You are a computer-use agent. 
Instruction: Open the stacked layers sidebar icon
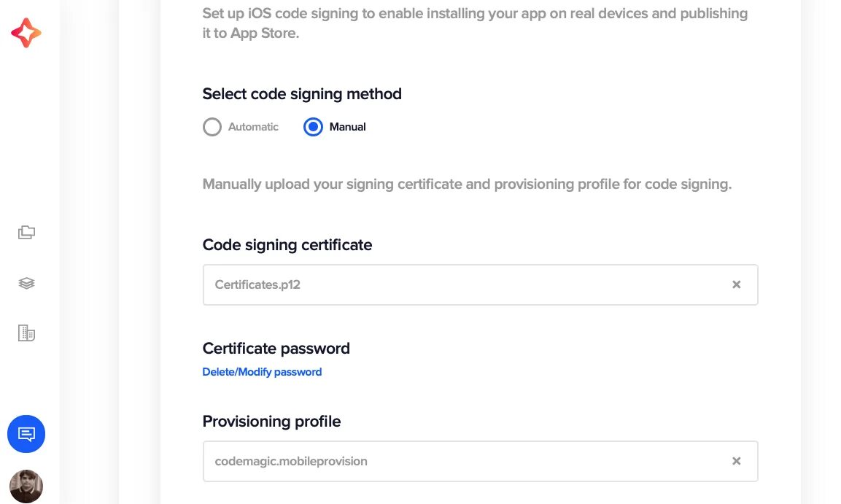click(x=26, y=283)
